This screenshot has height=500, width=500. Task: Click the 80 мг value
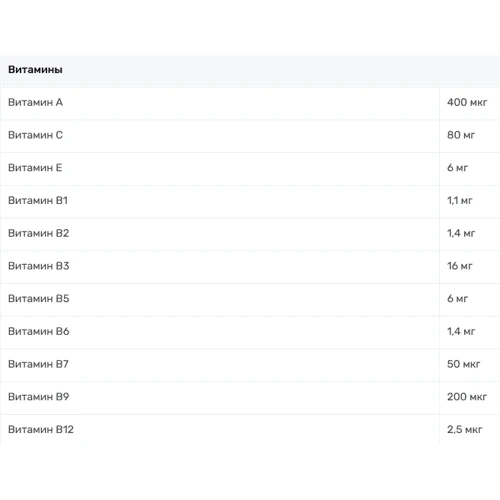coord(461,135)
